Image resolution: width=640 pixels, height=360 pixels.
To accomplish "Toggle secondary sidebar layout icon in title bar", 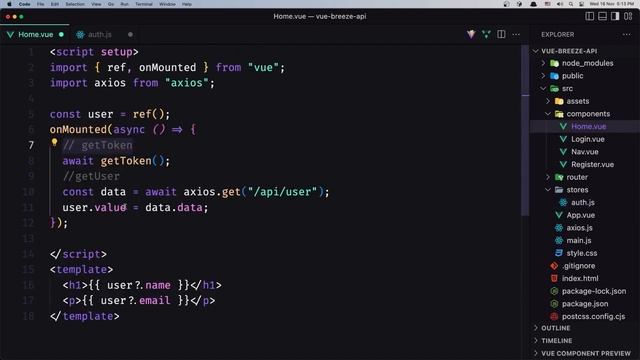I will coord(615,16).
